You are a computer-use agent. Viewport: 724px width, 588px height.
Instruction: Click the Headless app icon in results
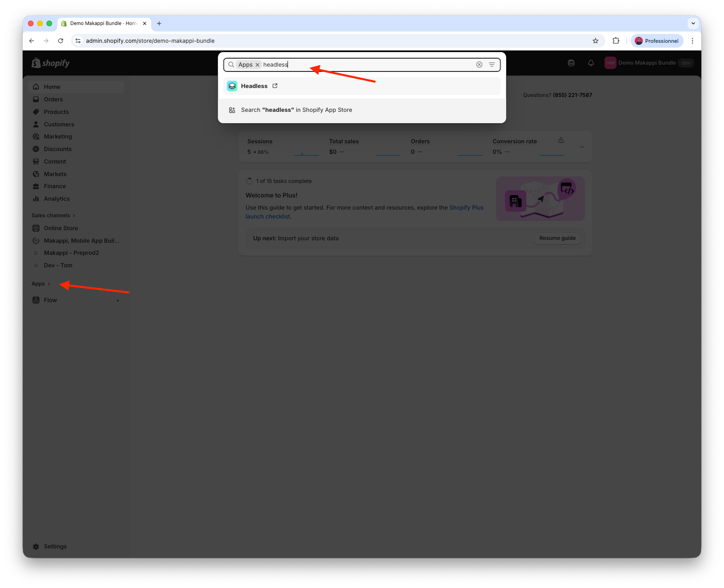(232, 86)
